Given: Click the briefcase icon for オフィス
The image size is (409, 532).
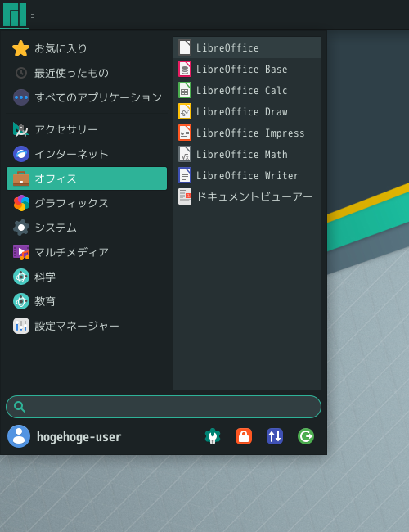Looking at the screenshot, I should click(21, 178).
